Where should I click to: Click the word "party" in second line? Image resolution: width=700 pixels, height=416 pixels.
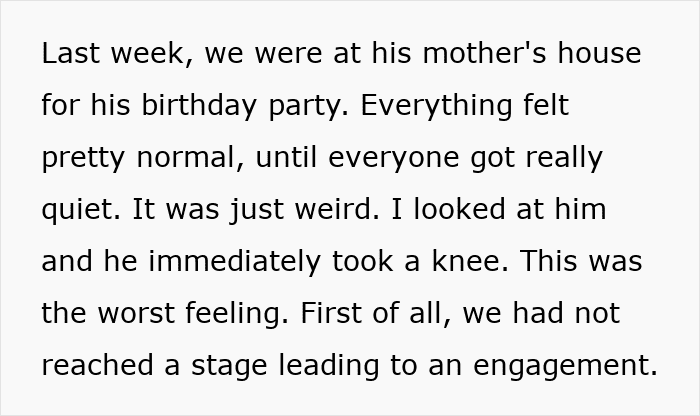(308, 107)
